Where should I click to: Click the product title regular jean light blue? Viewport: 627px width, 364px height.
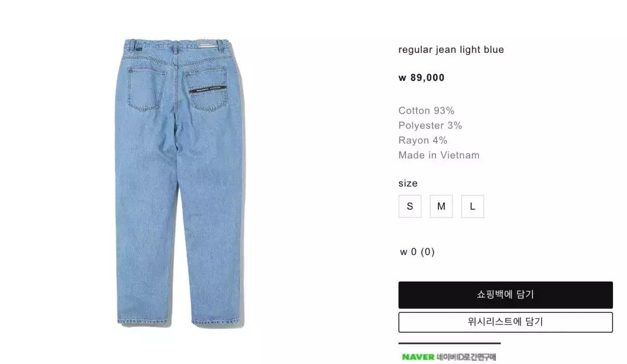451,49
